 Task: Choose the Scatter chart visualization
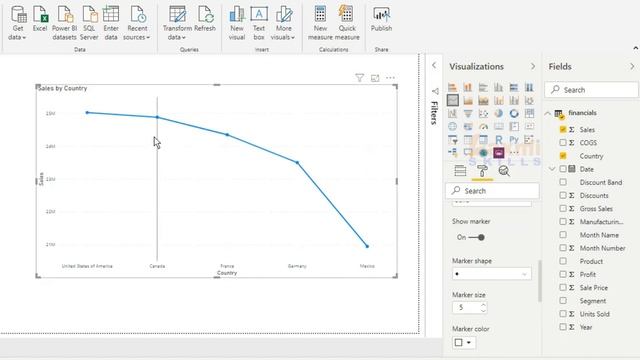coord(483,113)
